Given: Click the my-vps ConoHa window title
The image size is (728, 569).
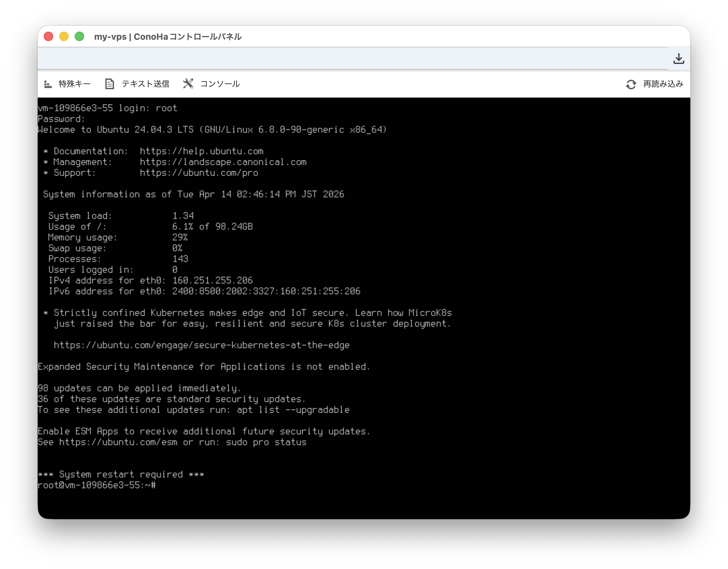Looking at the screenshot, I should [x=168, y=37].
